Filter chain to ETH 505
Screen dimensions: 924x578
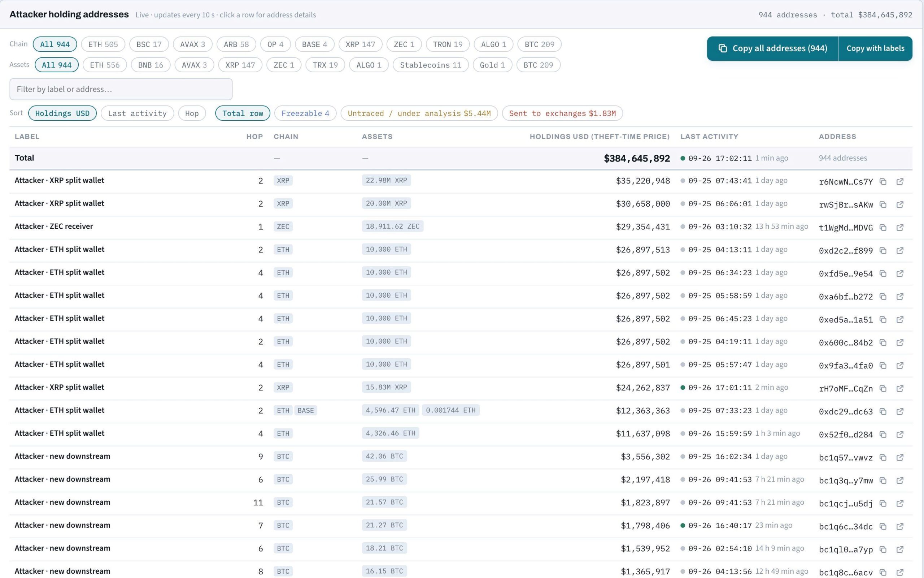tap(103, 44)
